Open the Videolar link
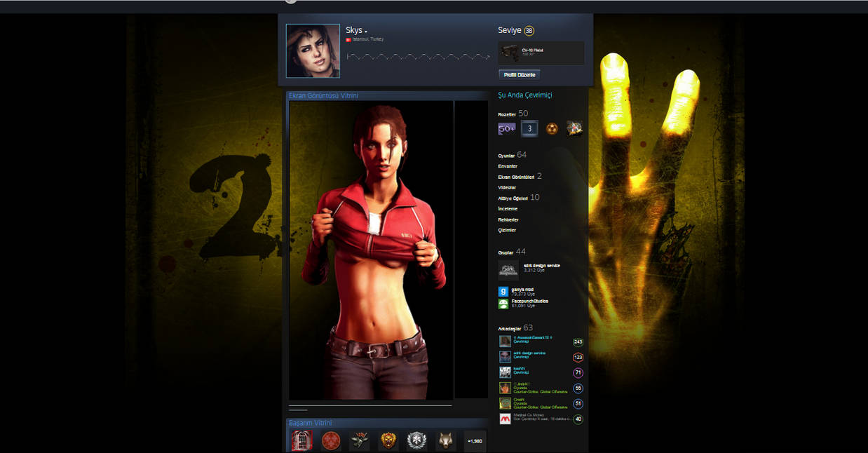The image size is (868, 453). click(x=507, y=187)
